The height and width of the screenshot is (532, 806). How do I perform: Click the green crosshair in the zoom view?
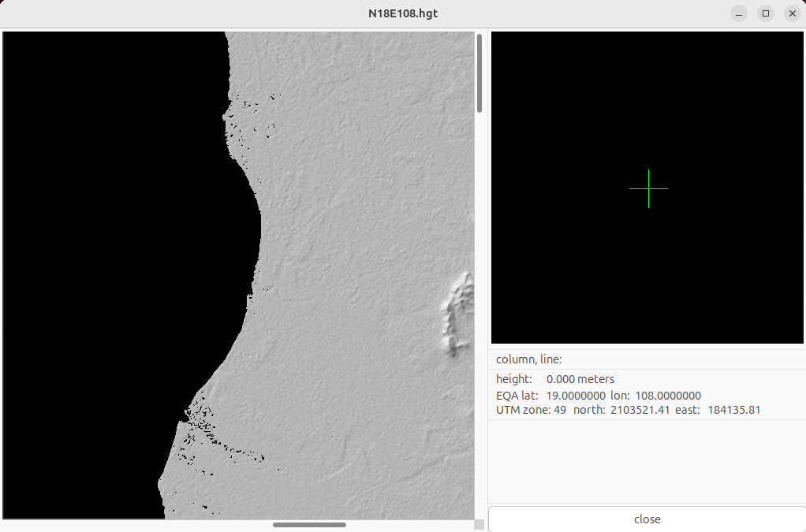click(649, 189)
